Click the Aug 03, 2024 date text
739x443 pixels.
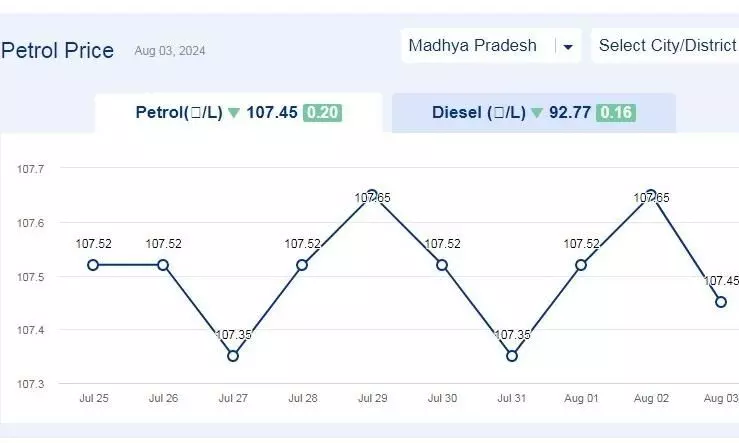pos(170,51)
